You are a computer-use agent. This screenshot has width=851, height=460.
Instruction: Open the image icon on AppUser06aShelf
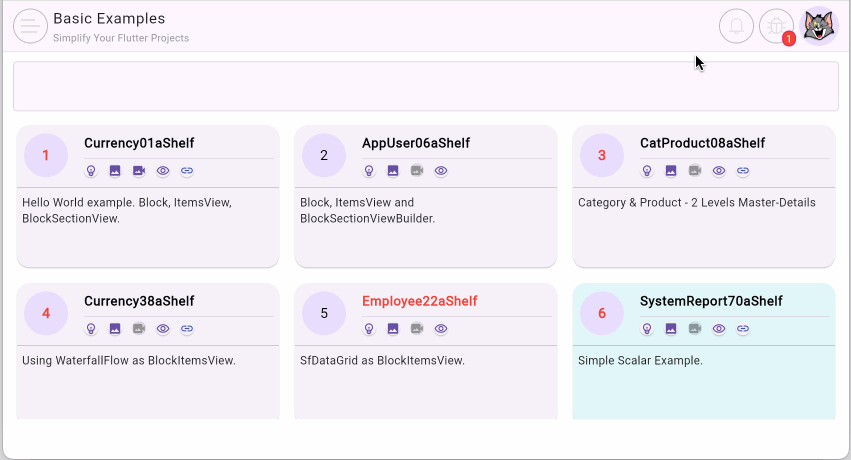pos(393,171)
